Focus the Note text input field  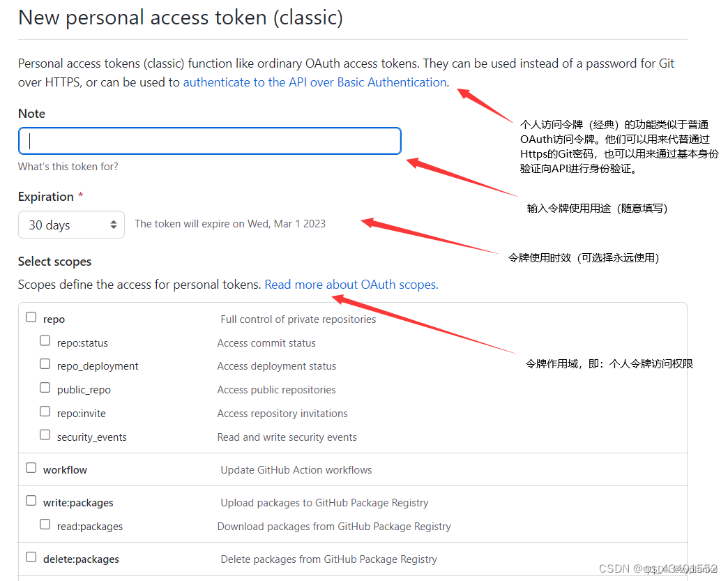tap(209, 141)
